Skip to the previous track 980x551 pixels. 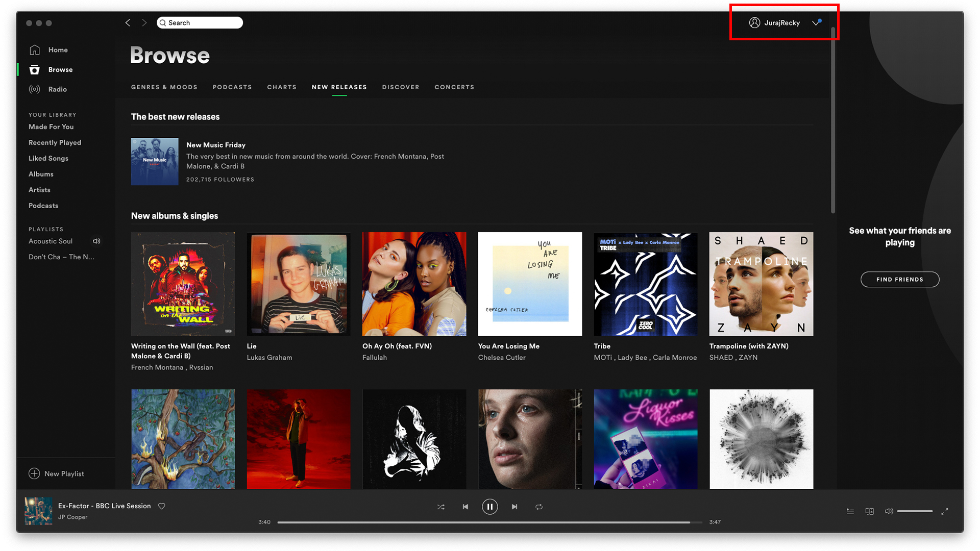[x=465, y=507]
